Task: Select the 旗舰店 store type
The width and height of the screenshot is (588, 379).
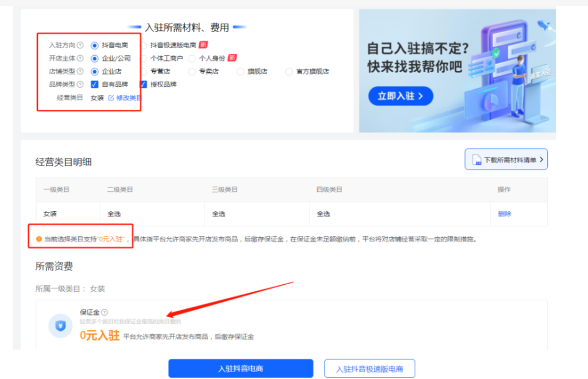Action: pyautogui.click(x=239, y=71)
